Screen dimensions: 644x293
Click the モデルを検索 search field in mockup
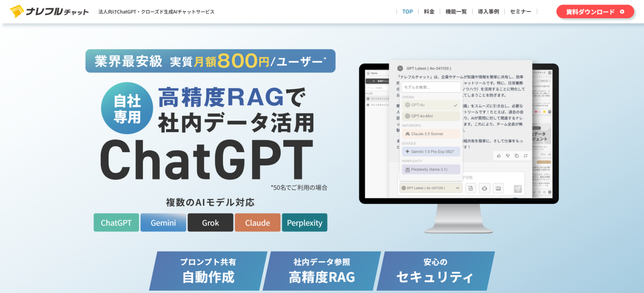pyautogui.click(x=431, y=87)
